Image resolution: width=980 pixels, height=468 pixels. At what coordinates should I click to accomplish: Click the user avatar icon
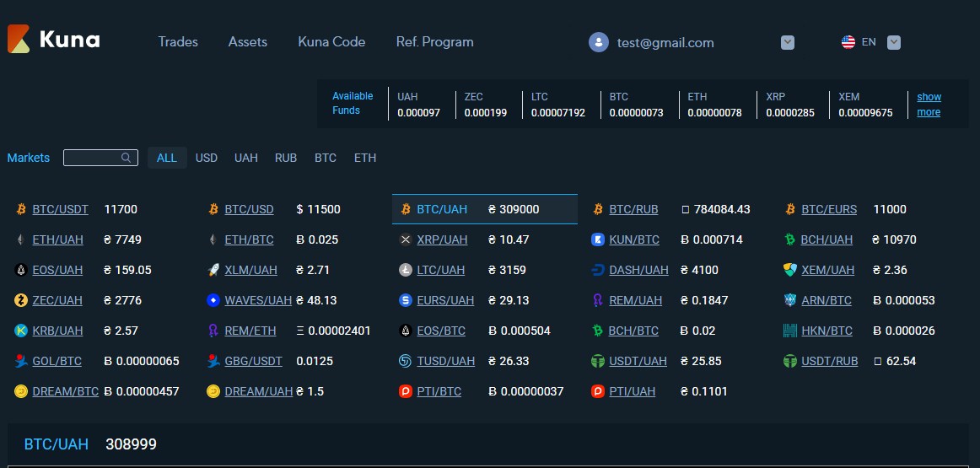click(599, 42)
